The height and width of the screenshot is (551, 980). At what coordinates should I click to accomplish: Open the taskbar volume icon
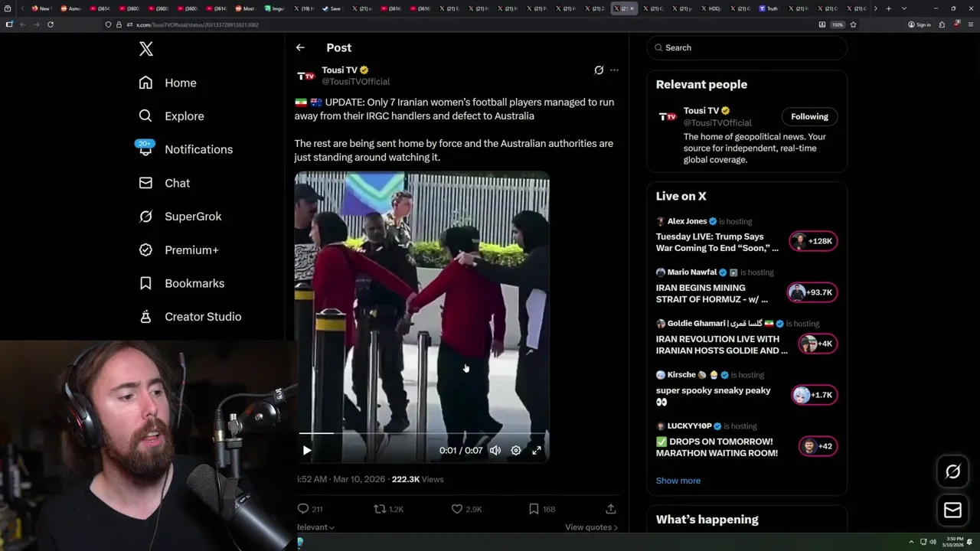[x=933, y=542]
